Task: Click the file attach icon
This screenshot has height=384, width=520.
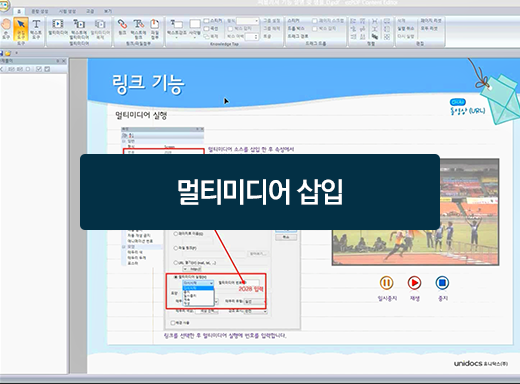Action: pyautogui.click(x=155, y=29)
